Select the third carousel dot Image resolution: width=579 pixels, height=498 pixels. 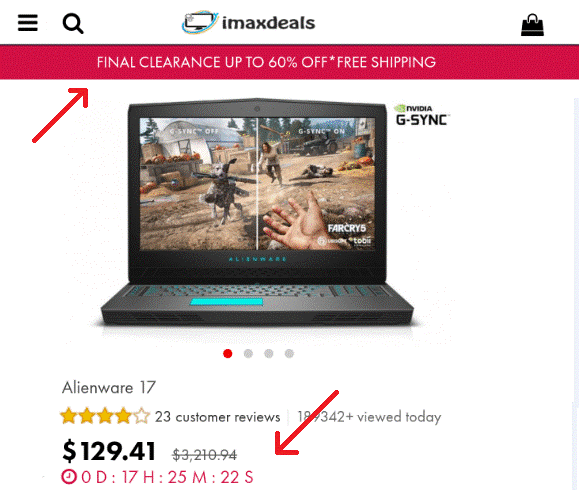point(269,354)
